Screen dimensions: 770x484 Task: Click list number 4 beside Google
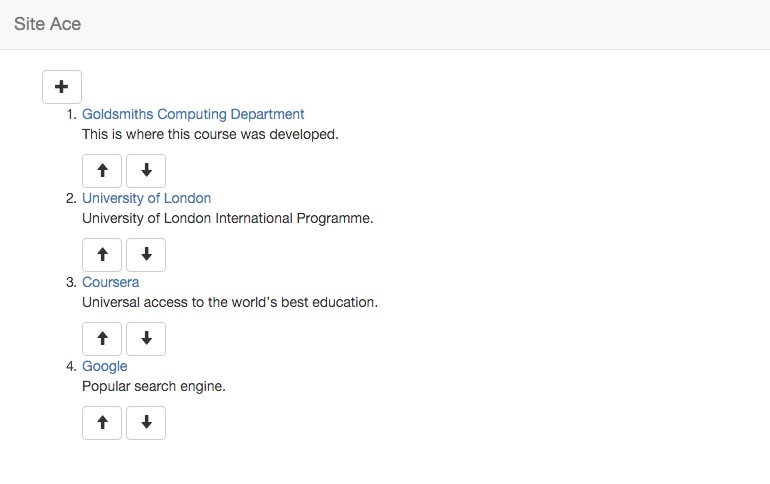pos(71,366)
